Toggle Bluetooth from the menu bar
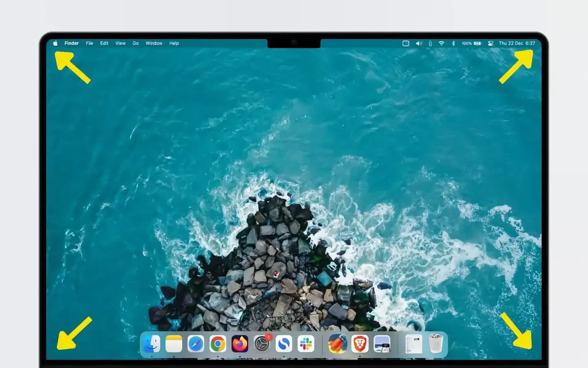 pos(454,43)
